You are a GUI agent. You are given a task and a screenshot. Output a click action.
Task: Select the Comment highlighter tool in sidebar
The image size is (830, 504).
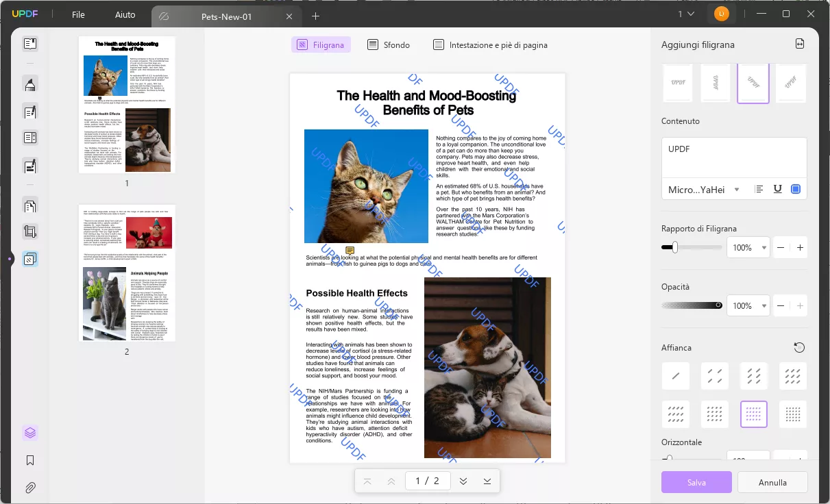click(30, 84)
